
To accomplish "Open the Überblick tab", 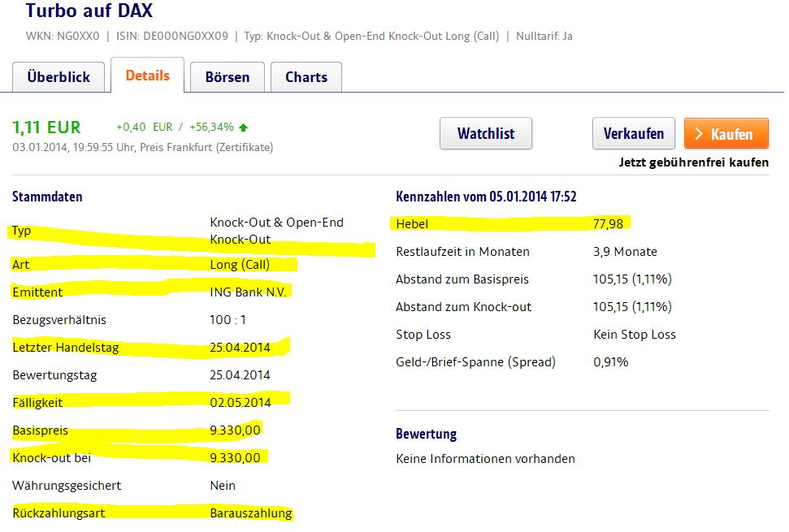I will point(59,77).
